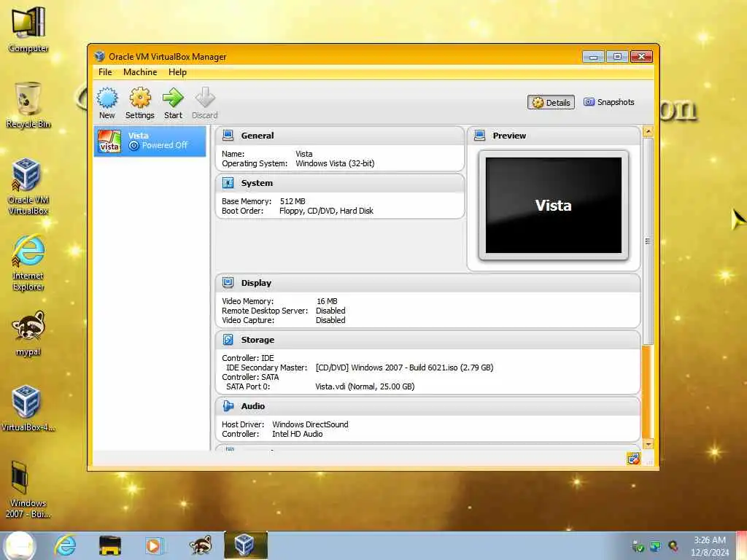Click the System section chip icon

228,183
